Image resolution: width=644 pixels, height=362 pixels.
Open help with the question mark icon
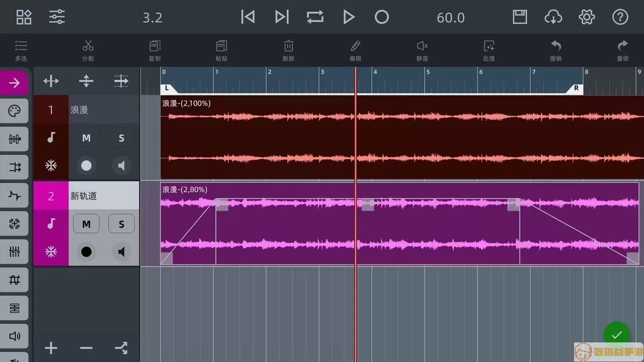(620, 17)
